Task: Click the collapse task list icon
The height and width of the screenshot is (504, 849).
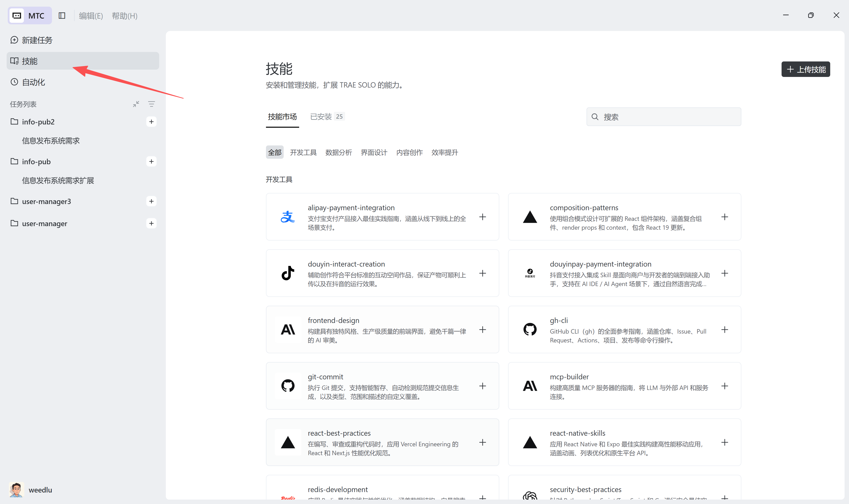Action: pos(136,104)
